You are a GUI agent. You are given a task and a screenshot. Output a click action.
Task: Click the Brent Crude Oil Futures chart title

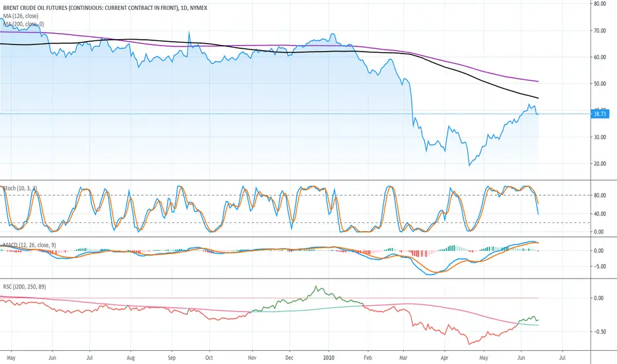[105, 8]
